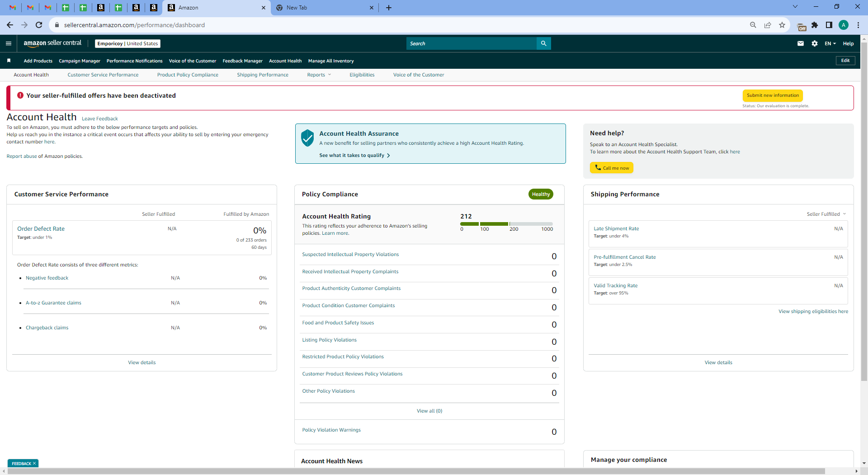Open the EN language dropdown
The width and height of the screenshot is (868, 475).
point(830,43)
